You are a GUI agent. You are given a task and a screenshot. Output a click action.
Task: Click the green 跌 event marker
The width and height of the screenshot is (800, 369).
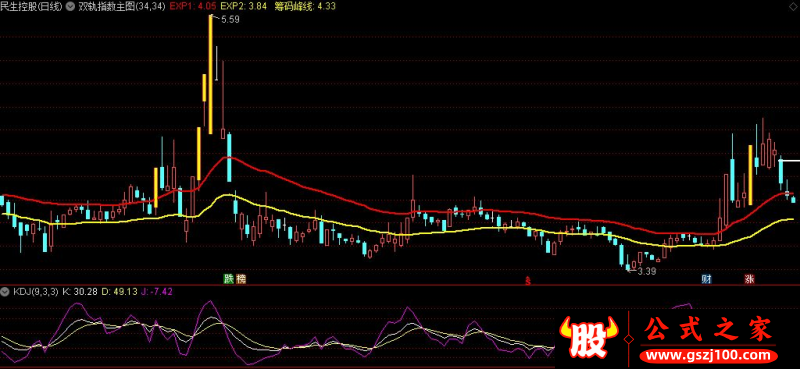pyautogui.click(x=228, y=279)
